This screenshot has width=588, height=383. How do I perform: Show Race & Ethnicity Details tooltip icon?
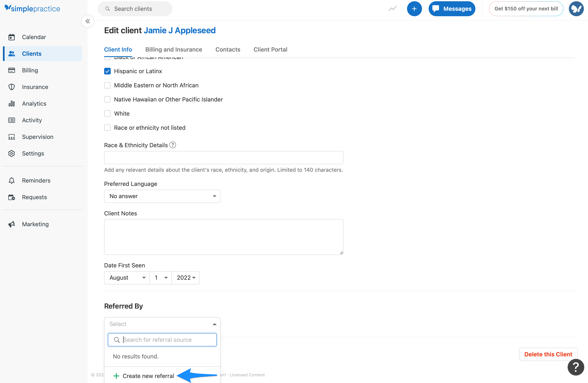172,145
